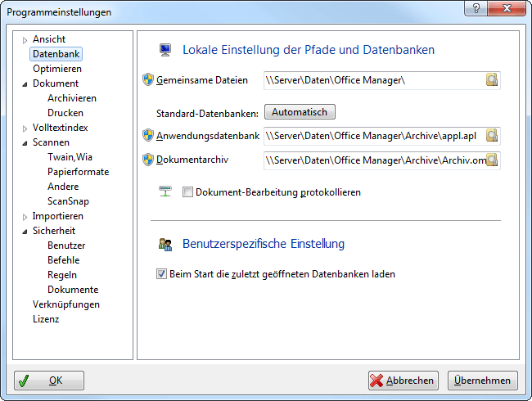Click browse icon for Dokumentarchiv path
532x401 pixels.
coord(492,160)
